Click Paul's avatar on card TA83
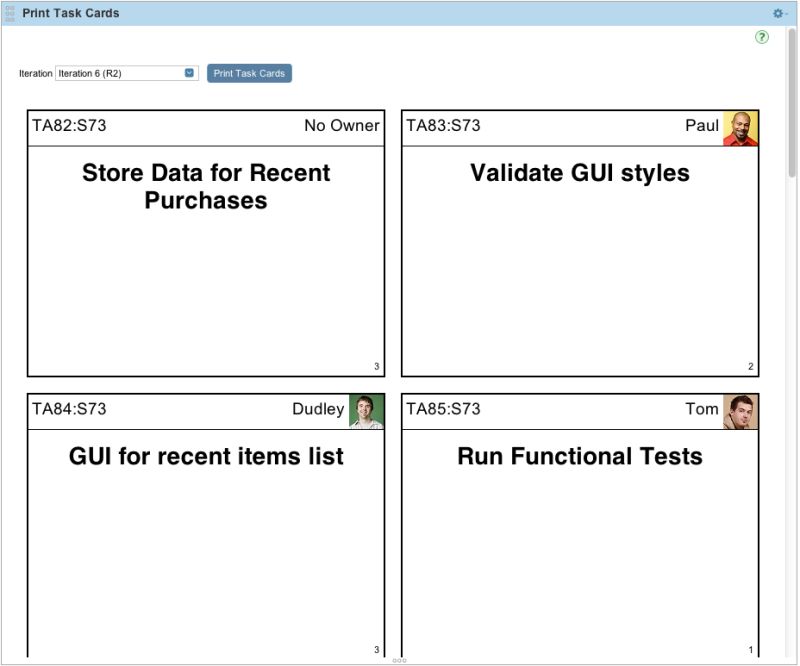 pos(740,126)
